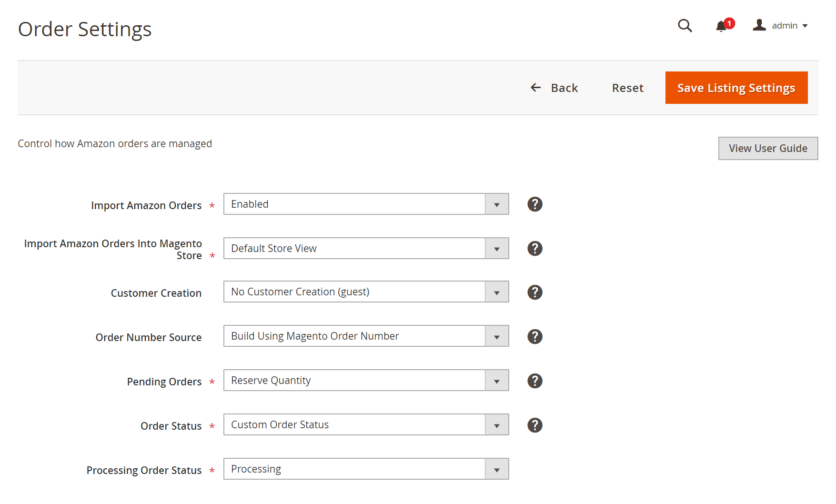
Task: Open the Custom Order Status dropdown
Action: (x=366, y=424)
